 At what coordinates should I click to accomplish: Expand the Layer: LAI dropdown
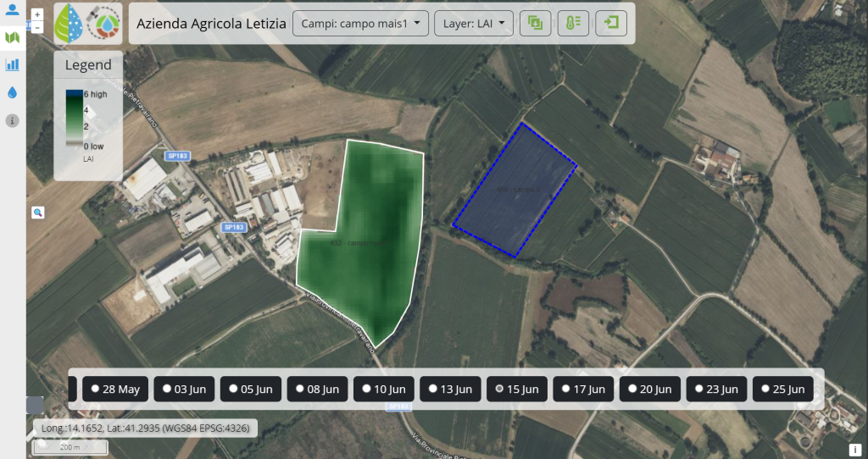tap(474, 23)
